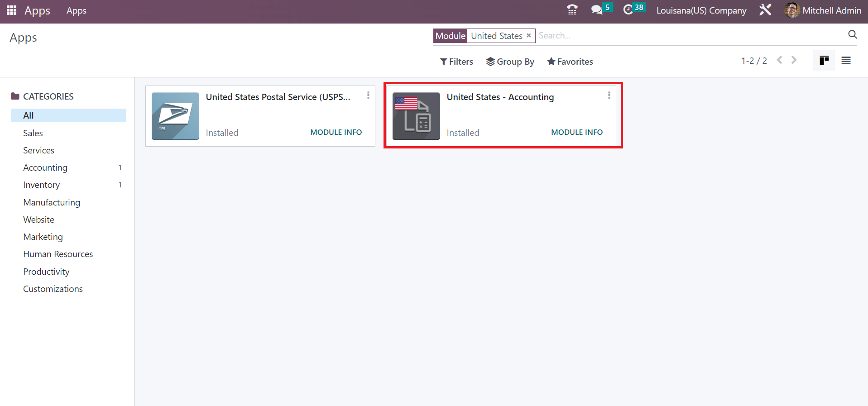
Task: Click the USPS module logo thumbnail
Action: pyautogui.click(x=175, y=116)
